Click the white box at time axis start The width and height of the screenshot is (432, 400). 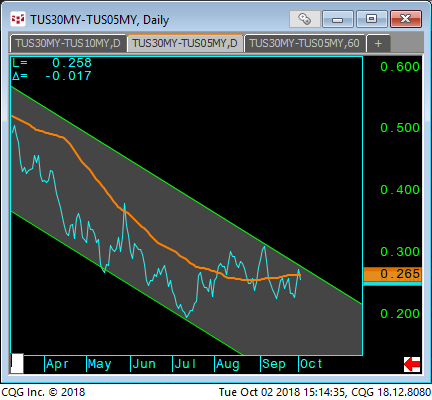point(17,363)
